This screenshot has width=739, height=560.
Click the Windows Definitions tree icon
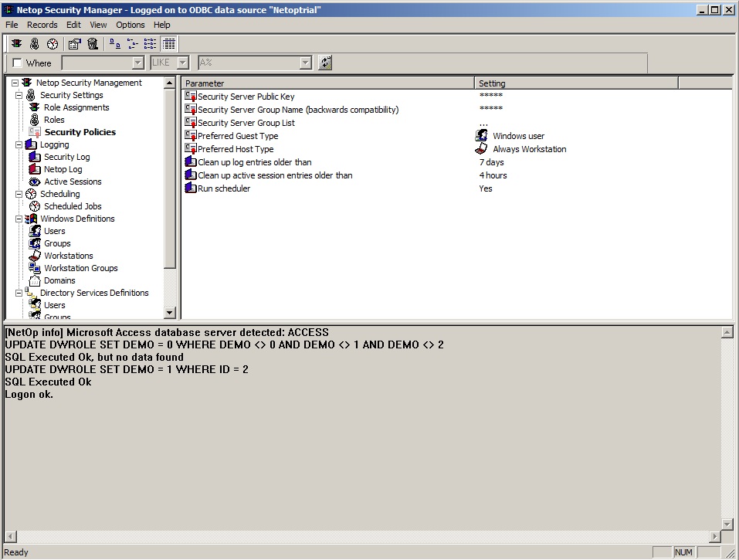coord(31,219)
